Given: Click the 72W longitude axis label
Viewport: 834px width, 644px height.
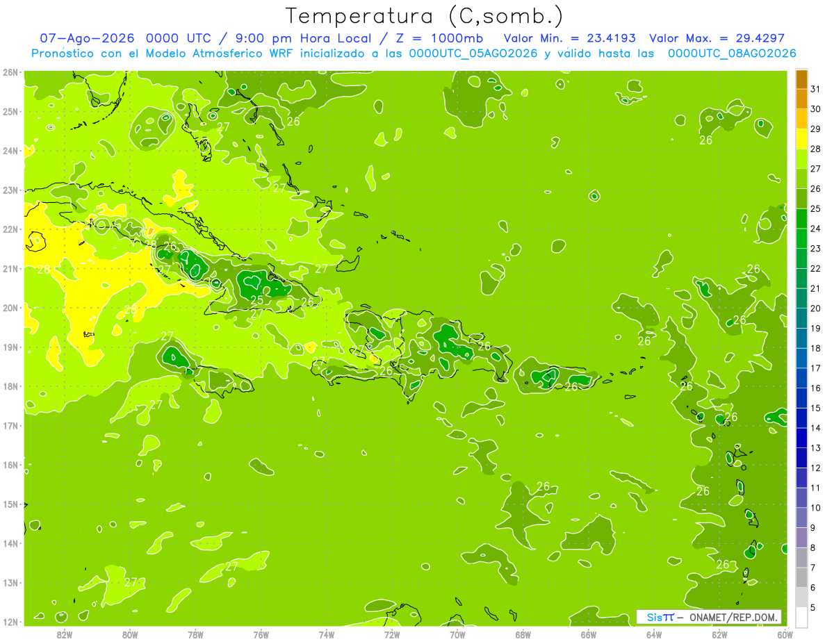Looking at the screenshot, I should click(392, 634).
